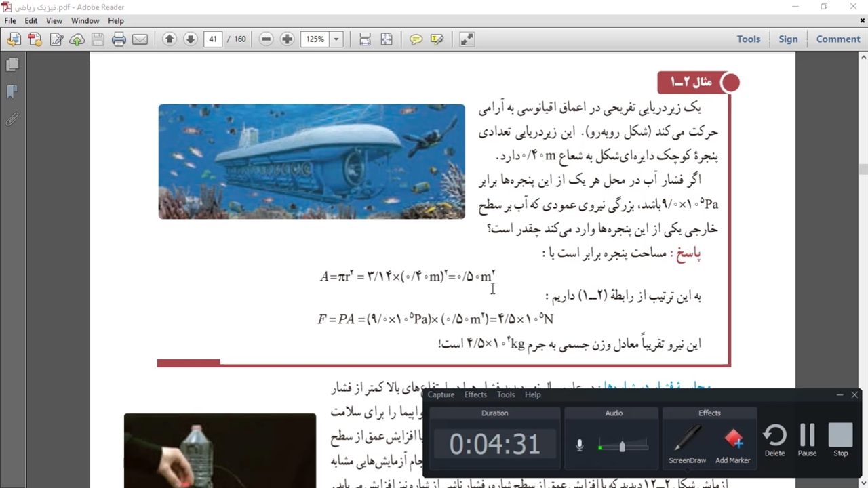Zoom in with the plus button

click(x=287, y=39)
